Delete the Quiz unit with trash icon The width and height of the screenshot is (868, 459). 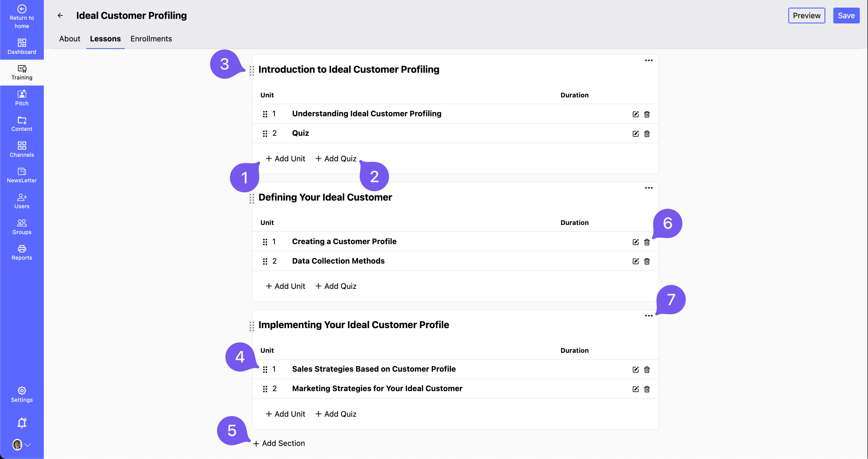[x=647, y=134]
